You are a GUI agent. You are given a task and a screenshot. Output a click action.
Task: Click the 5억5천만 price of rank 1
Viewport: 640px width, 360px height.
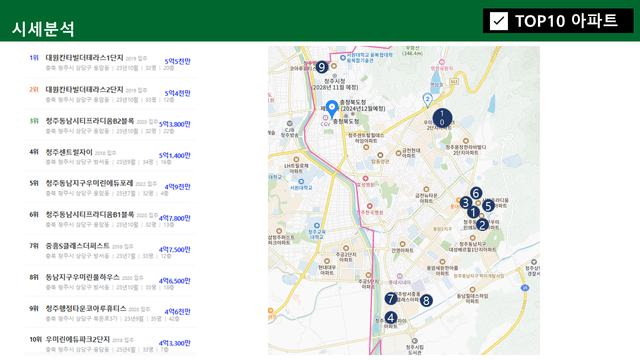tap(178, 62)
